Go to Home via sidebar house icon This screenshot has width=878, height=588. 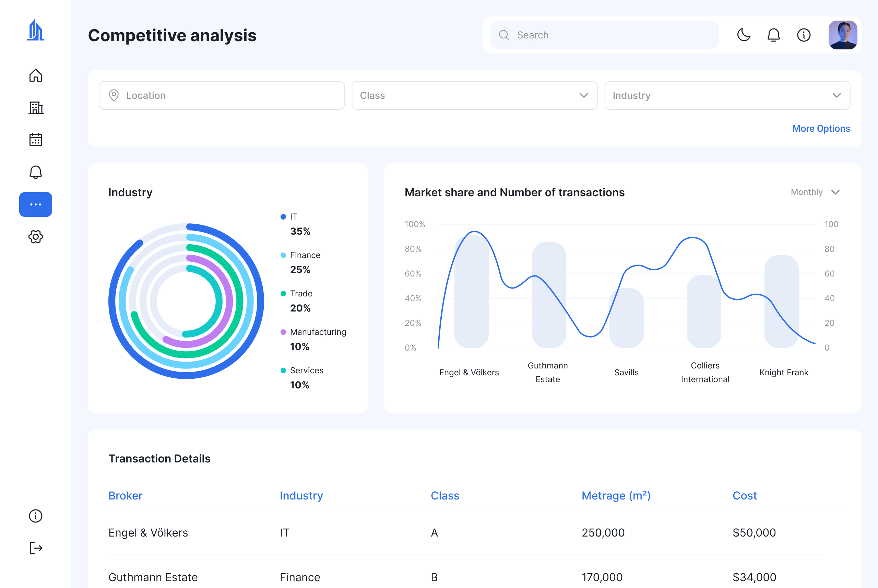(x=36, y=75)
